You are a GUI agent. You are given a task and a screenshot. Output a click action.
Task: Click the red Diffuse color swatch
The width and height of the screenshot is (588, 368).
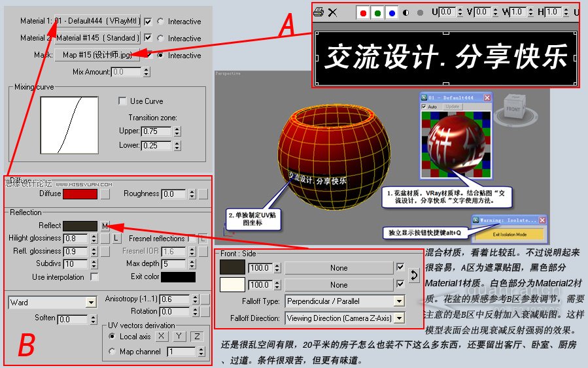pyautogui.click(x=80, y=193)
